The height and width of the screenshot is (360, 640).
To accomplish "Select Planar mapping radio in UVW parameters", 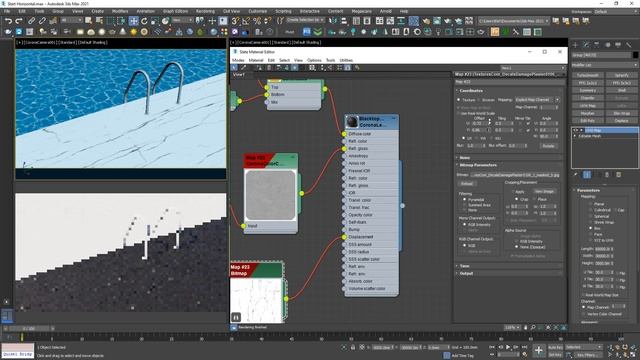I will (x=591, y=204).
